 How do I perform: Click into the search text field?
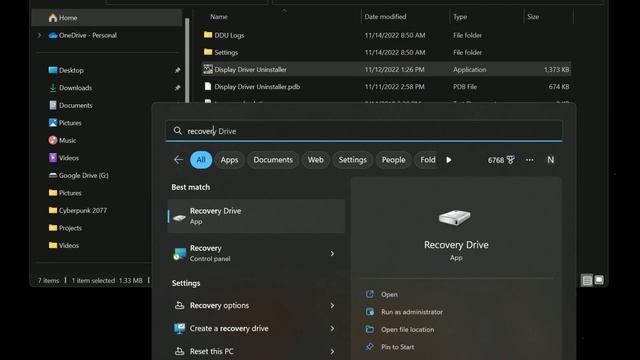[364, 131]
